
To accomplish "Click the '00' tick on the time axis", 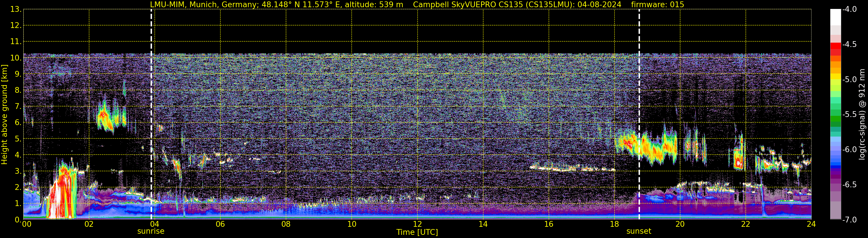I will [26, 224].
